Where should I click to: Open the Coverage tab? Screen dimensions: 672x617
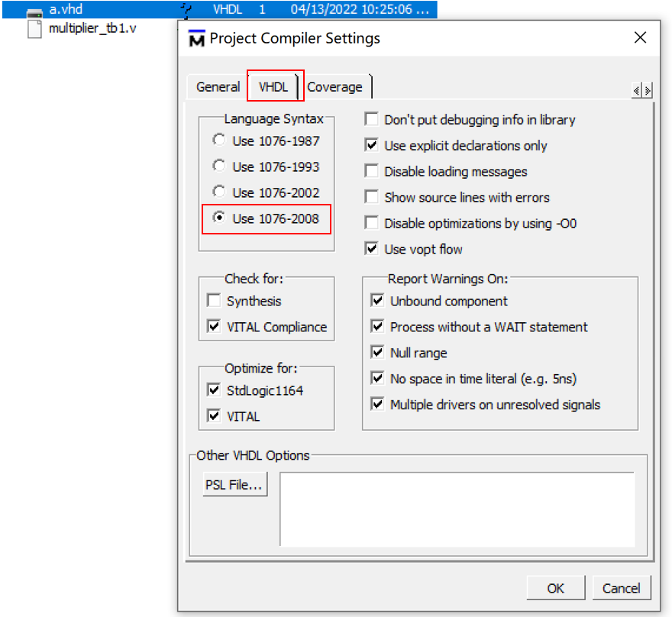click(335, 86)
